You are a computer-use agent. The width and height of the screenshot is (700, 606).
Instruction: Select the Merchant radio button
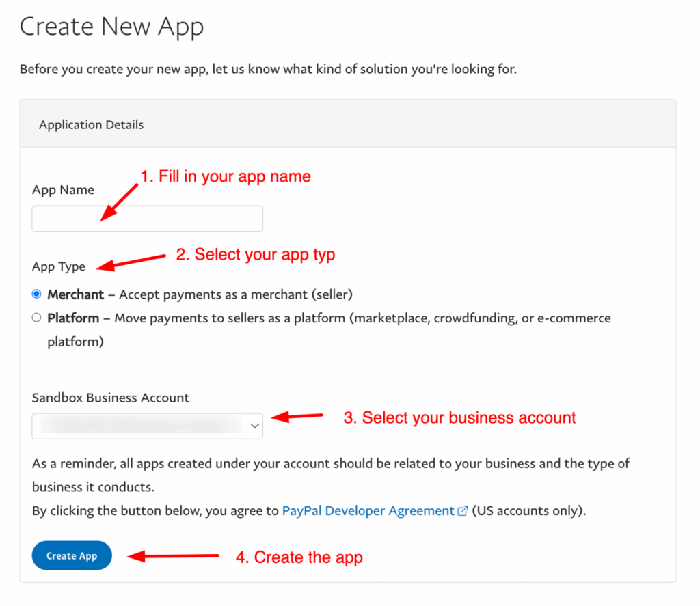point(37,294)
